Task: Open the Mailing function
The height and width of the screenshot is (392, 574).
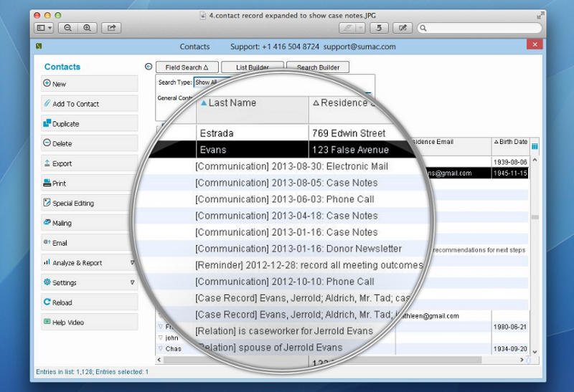Action: (x=89, y=223)
